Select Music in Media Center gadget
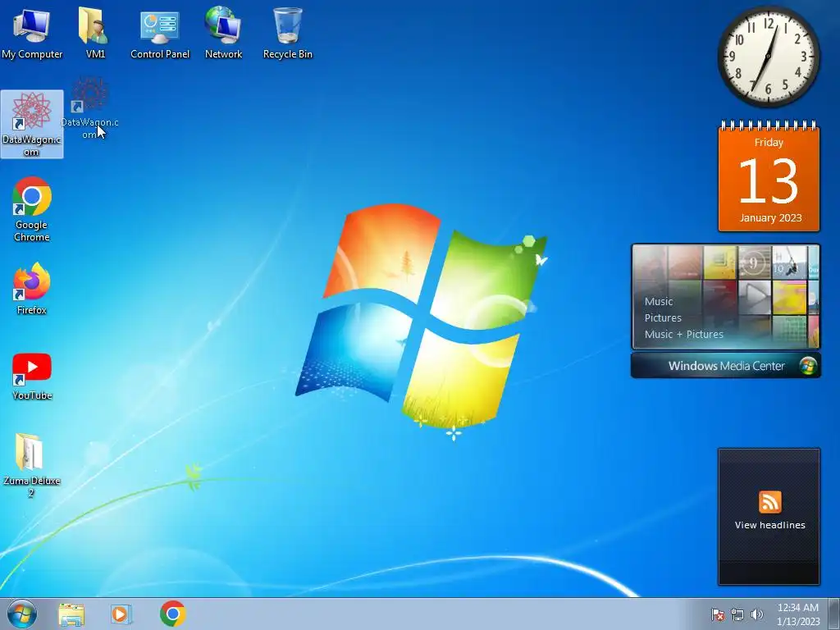The image size is (840, 630). coord(659,302)
